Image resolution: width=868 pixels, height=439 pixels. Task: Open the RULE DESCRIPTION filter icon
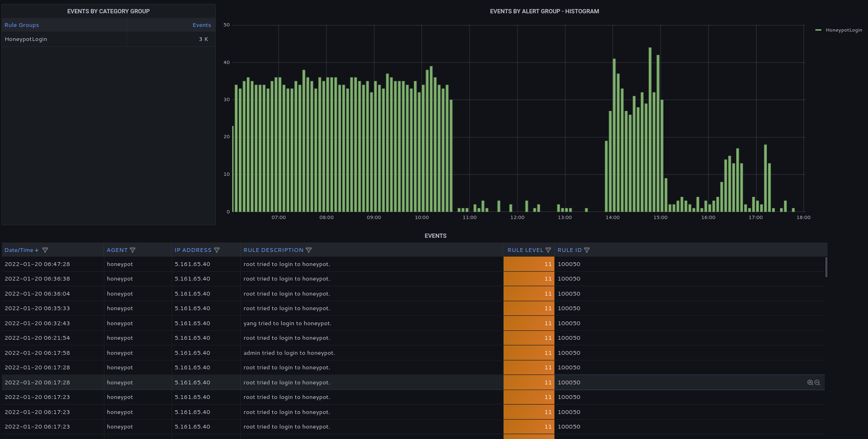pyautogui.click(x=309, y=250)
